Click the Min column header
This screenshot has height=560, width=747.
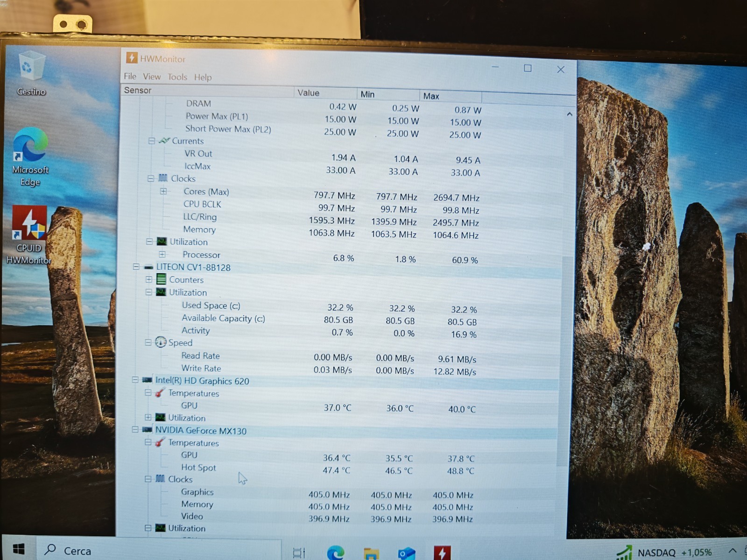pyautogui.click(x=388, y=94)
